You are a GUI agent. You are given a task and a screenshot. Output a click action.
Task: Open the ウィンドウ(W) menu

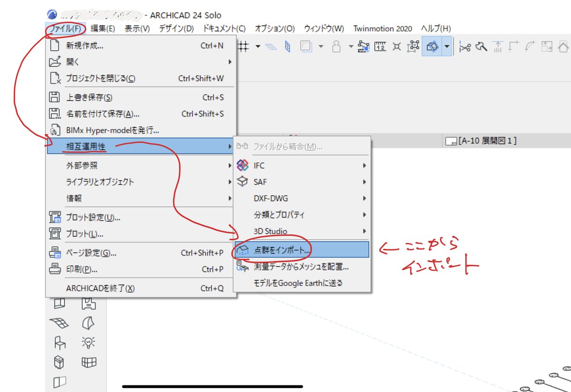[x=324, y=29]
